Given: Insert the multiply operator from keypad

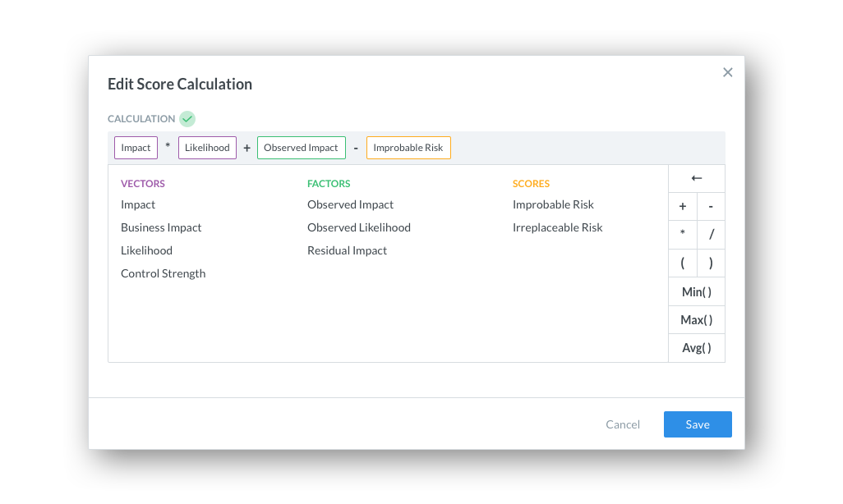Looking at the screenshot, I should [682, 234].
